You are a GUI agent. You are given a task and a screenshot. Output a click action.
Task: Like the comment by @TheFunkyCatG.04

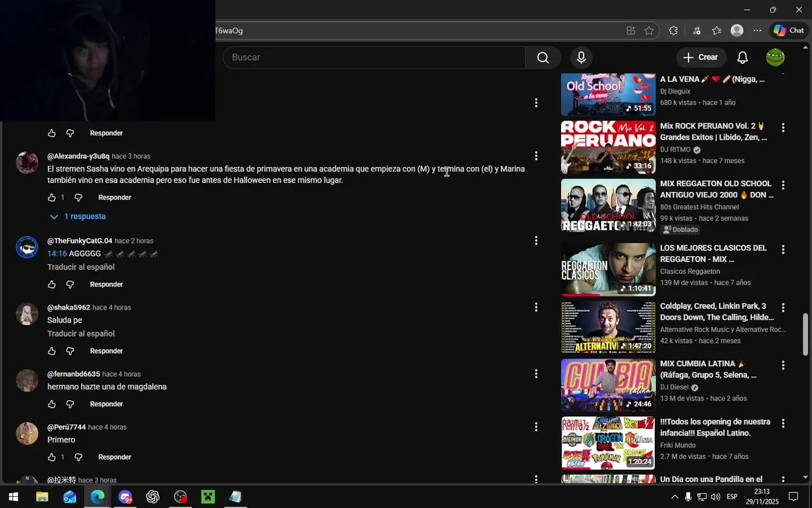51,284
